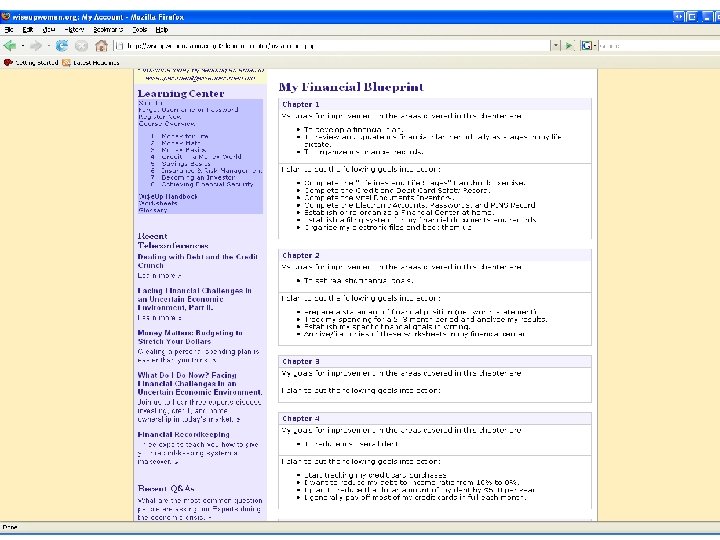This screenshot has width=720, height=540.
Task: Open the Money Math chapter link
Action: [x=180, y=143]
